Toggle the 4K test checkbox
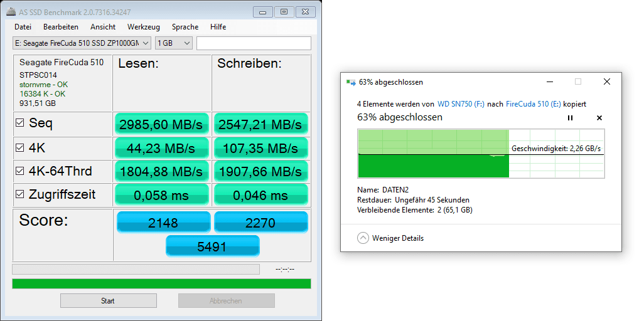644x321 pixels. point(19,148)
